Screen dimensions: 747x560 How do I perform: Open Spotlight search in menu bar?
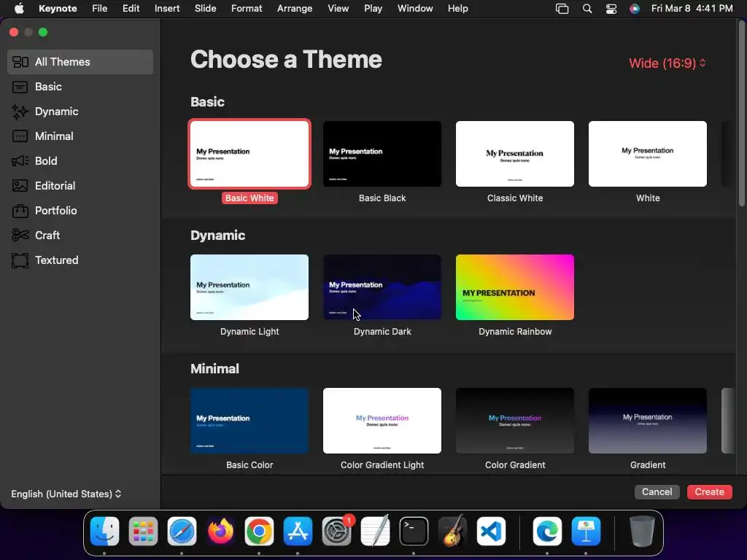(x=587, y=9)
